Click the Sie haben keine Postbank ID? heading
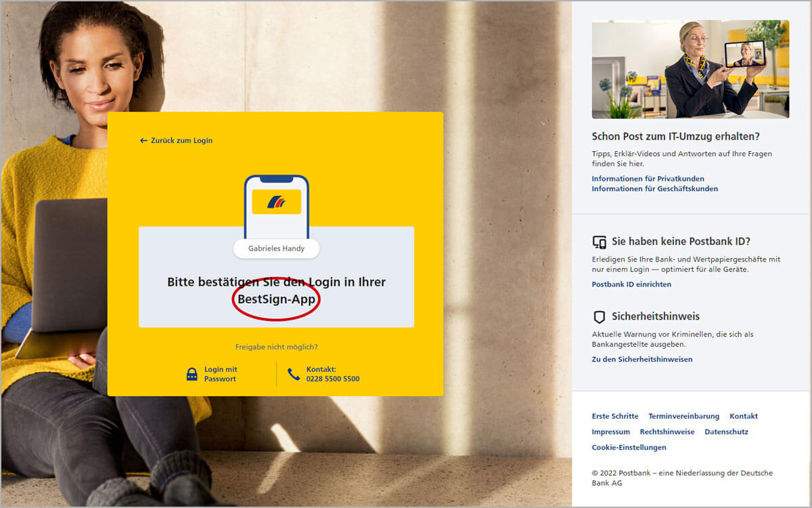This screenshot has width=812, height=508. (681, 242)
